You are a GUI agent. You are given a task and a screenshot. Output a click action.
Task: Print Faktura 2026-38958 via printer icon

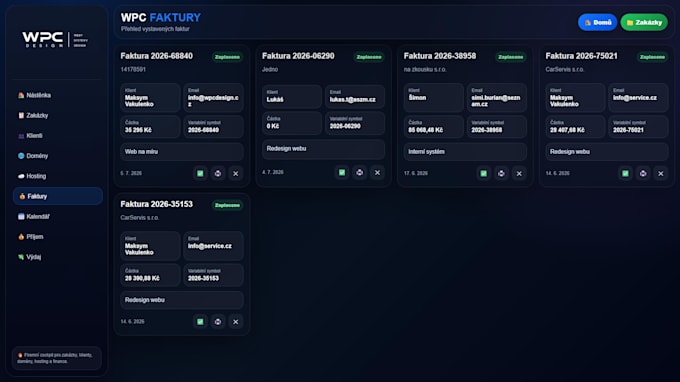pos(501,173)
